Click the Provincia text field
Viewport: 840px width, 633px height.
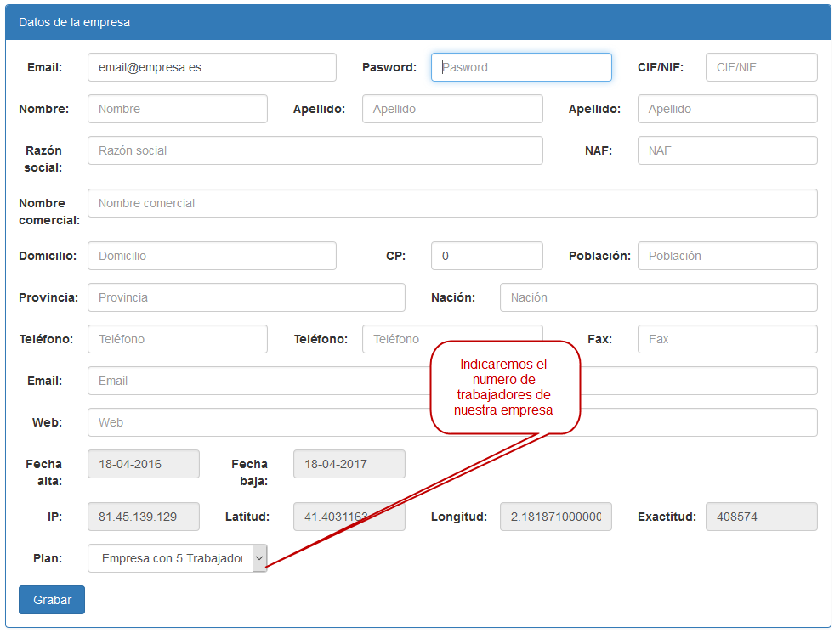pyautogui.click(x=246, y=297)
